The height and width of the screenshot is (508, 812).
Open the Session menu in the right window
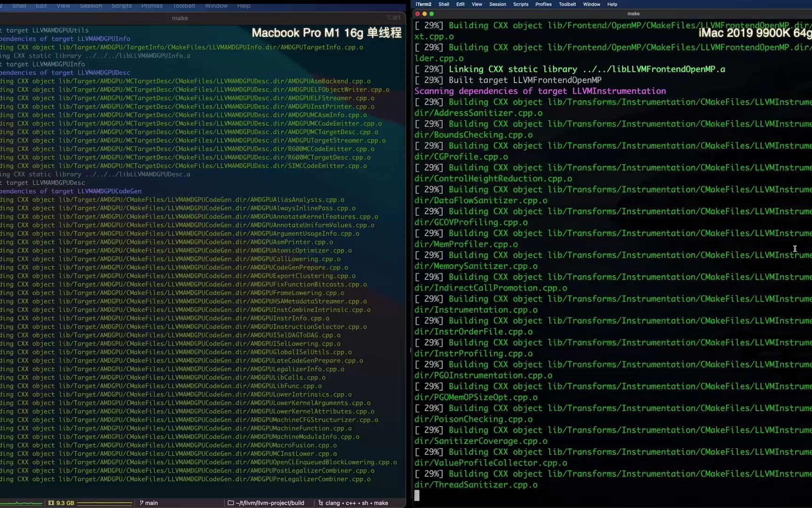click(x=498, y=4)
